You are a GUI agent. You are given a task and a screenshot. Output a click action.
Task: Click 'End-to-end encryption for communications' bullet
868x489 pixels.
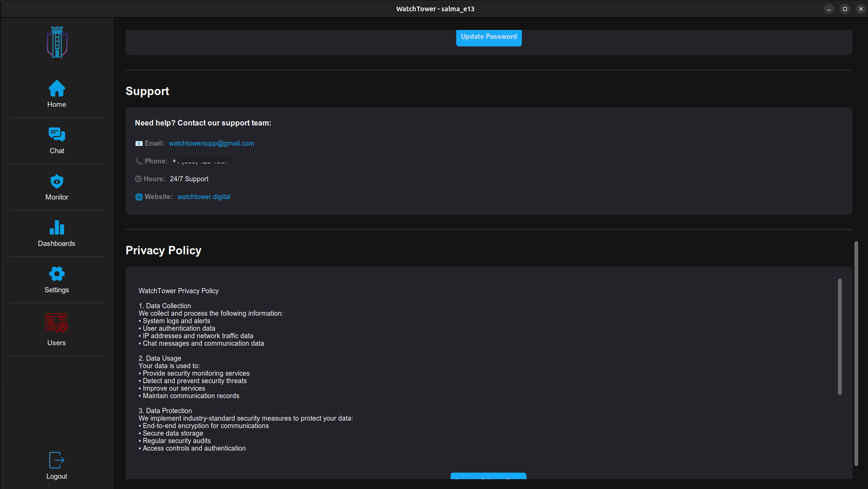point(204,426)
